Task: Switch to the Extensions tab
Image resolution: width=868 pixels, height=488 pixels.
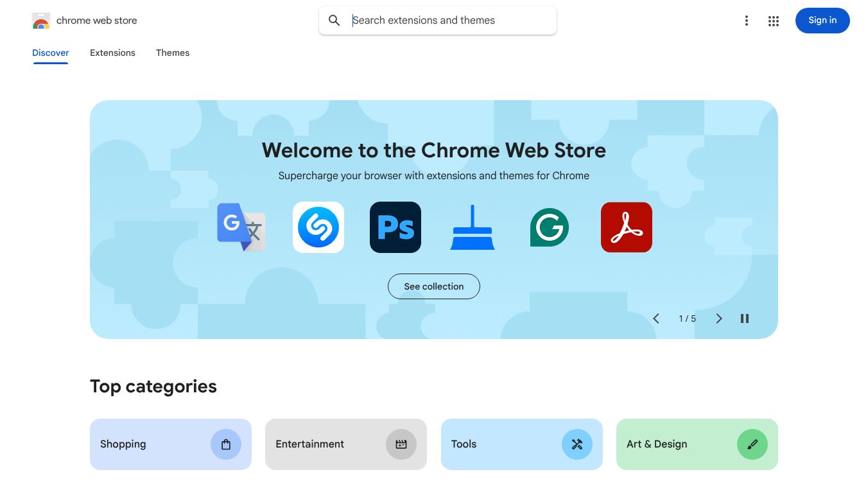Action: [x=112, y=53]
